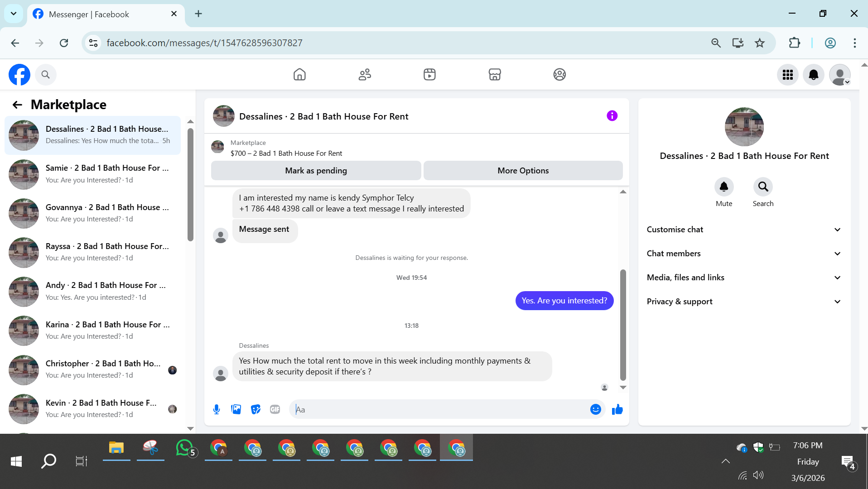The height and width of the screenshot is (489, 868).
Task: Open Facebook notifications bell
Action: [814, 75]
